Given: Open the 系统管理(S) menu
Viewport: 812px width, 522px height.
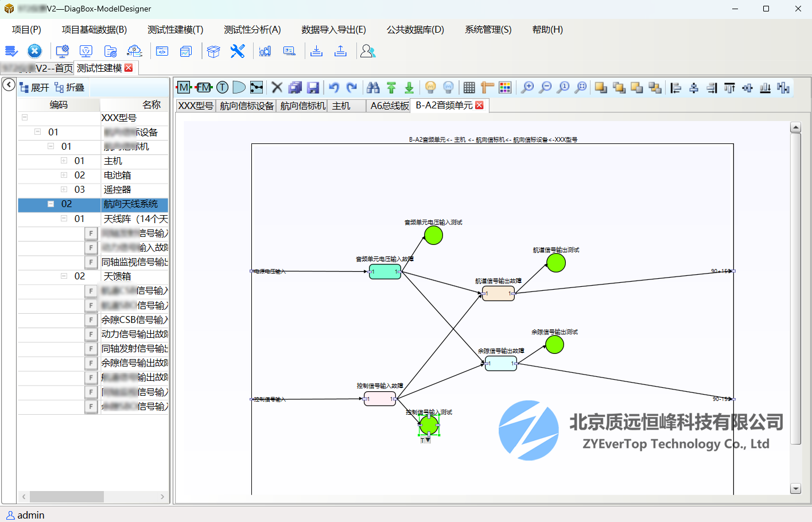Looking at the screenshot, I should (x=488, y=29).
